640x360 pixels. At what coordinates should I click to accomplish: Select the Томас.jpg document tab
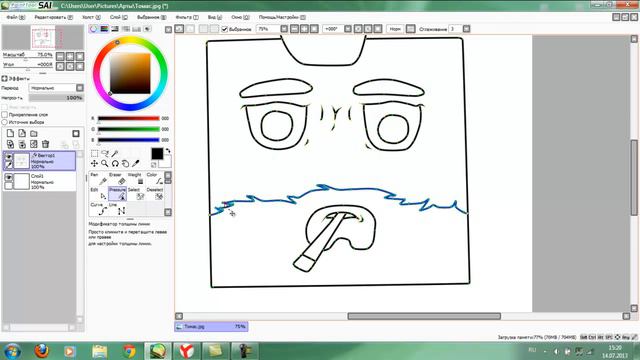pos(211,327)
